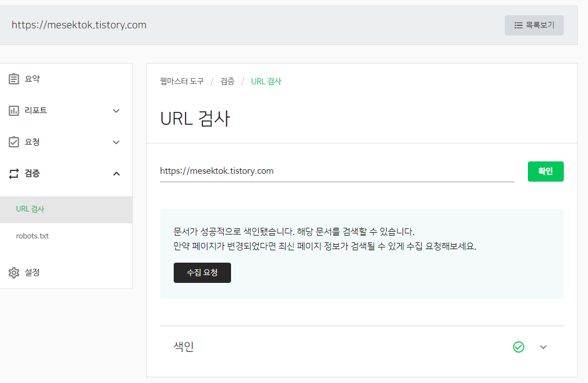Open the 요청 sidebar menu
588x383 pixels.
(x=66, y=142)
